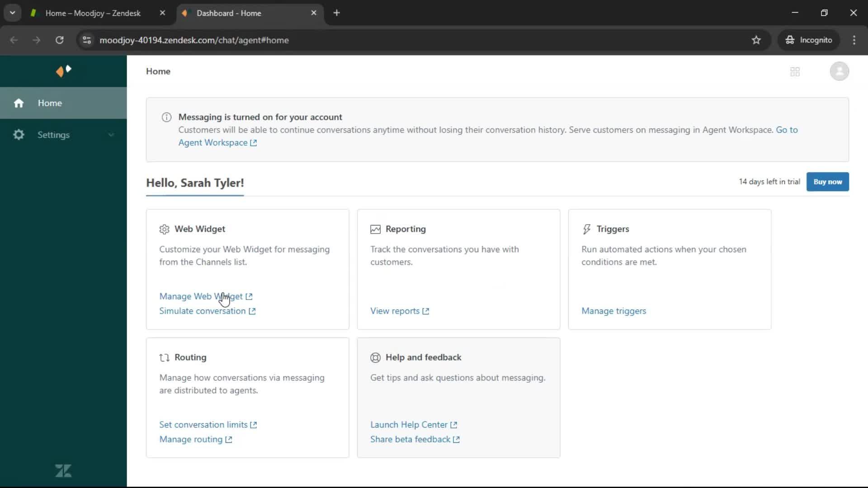This screenshot has height=488, width=868.
Task: Click the Routing arrows icon
Action: pos(164,357)
